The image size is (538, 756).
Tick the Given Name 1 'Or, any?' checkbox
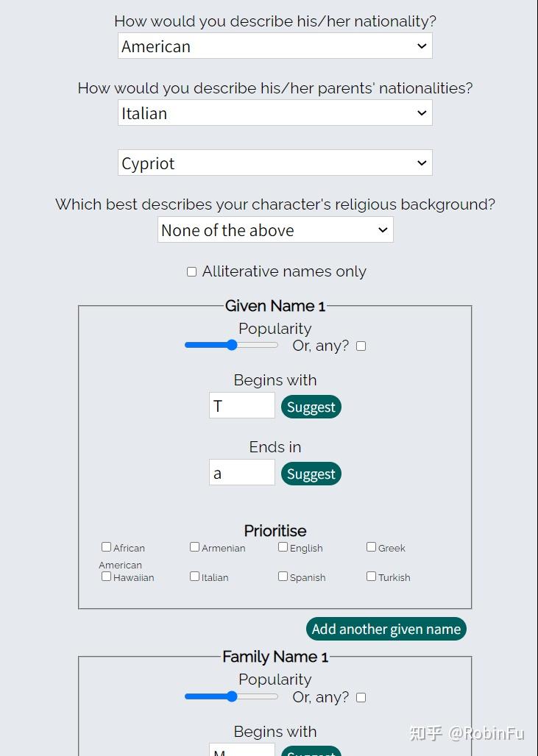coord(361,346)
